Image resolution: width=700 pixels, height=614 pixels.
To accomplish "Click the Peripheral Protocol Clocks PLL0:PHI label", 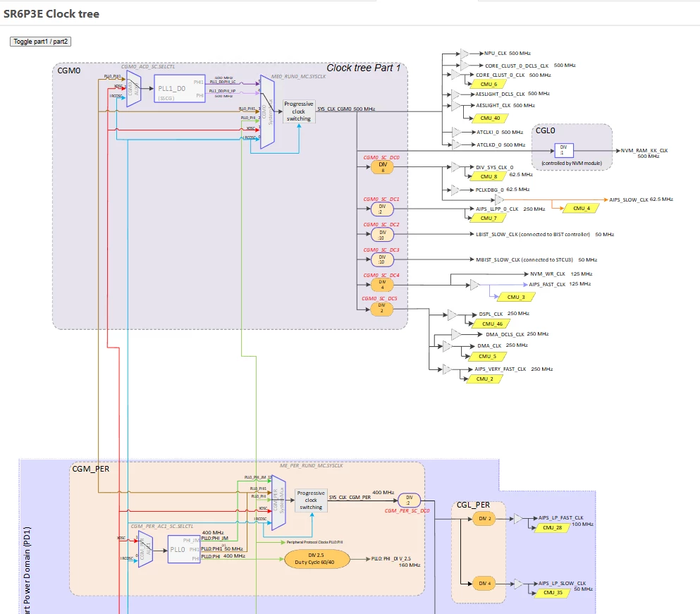I will [x=314, y=542].
